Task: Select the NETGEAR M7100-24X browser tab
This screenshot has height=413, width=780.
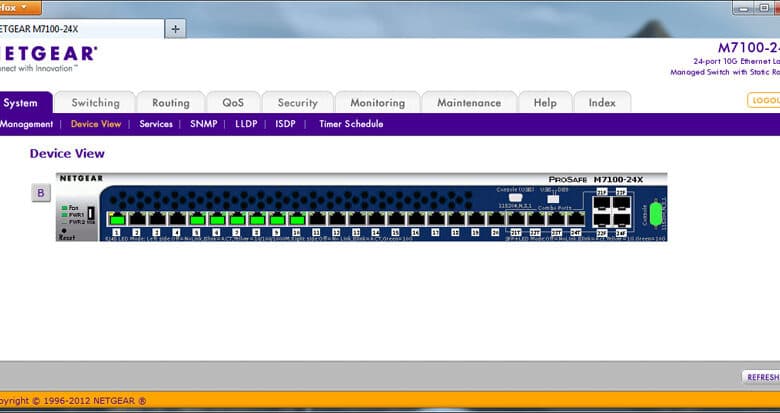Action: coord(82,29)
